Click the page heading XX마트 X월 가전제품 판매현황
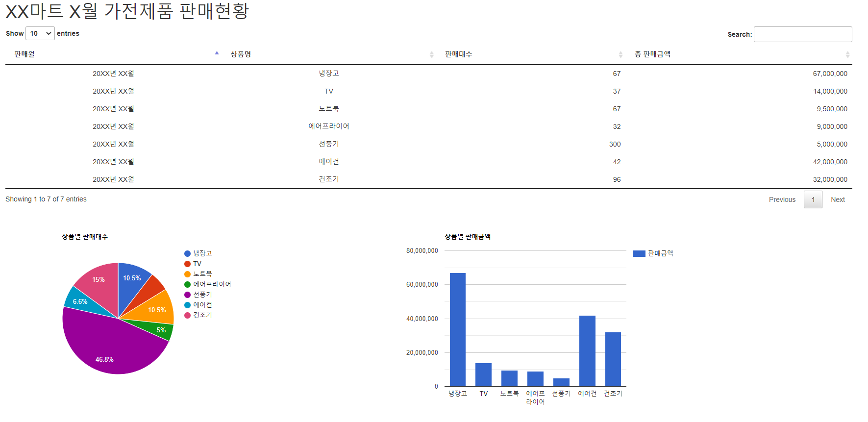This screenshot has width=868, height=422. click(x=127, y=11)
